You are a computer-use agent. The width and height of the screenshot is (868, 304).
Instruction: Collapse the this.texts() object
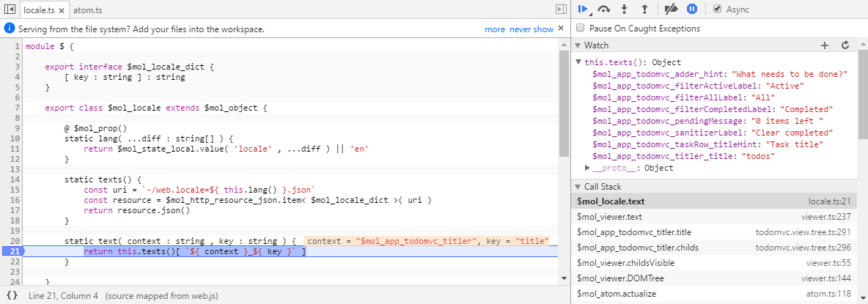point(578,62)
